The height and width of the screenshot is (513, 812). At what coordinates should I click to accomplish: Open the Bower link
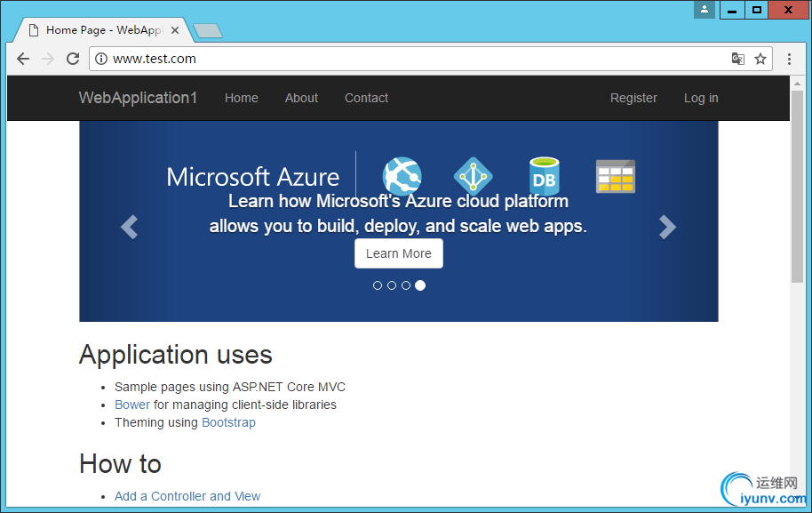tap(132, 405)
